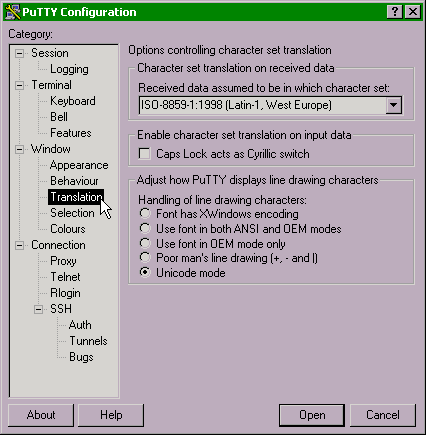Collapse the Connection tree node
426x435 pixels.
(x=20, y=245)
